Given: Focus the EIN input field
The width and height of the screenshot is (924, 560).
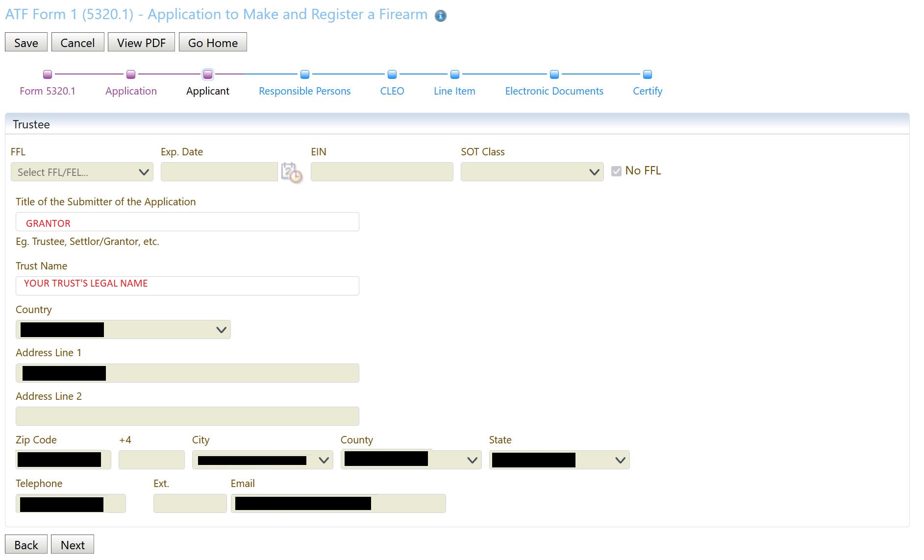Looking at the screenshot, I should click(x=382, y=172).
